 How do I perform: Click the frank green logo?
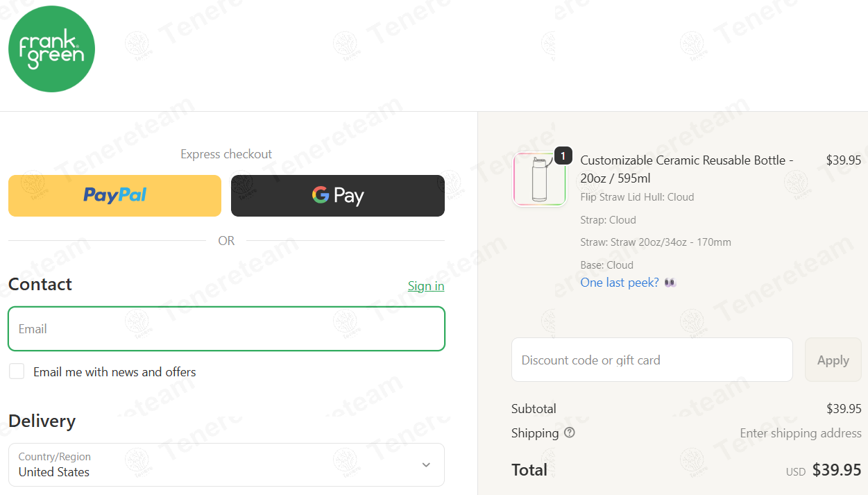(51, 49)
